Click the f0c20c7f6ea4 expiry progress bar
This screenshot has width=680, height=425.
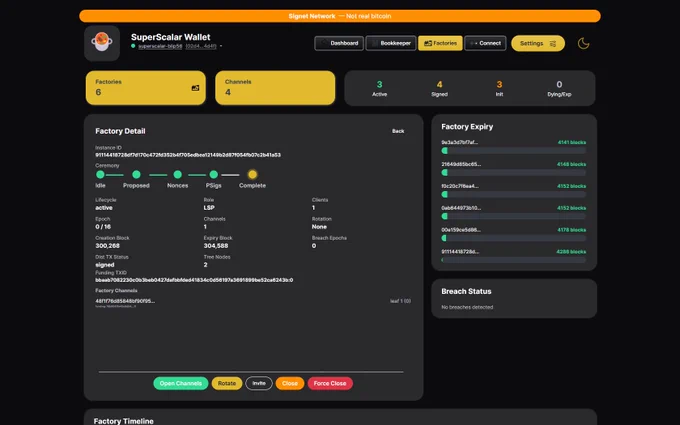[513, 194]
